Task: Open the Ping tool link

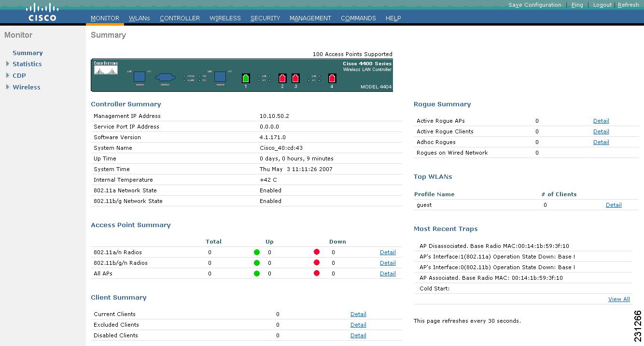Action: coord(577,5)
